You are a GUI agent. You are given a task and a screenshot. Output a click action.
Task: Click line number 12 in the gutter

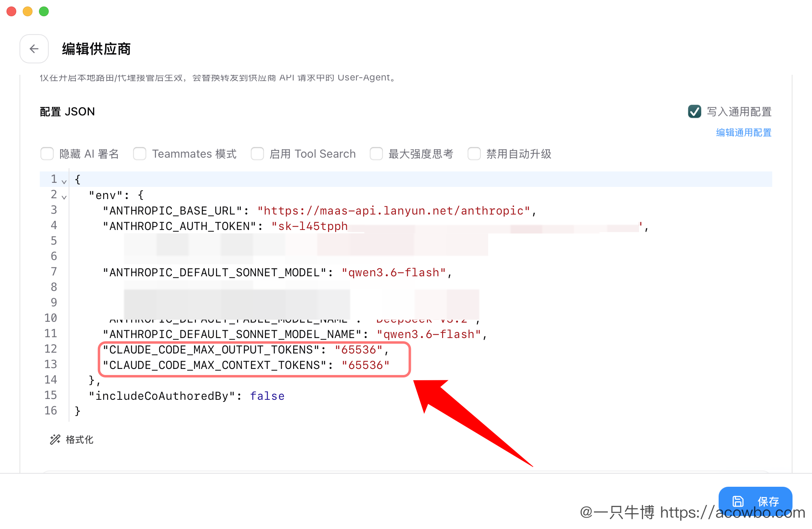51,349
